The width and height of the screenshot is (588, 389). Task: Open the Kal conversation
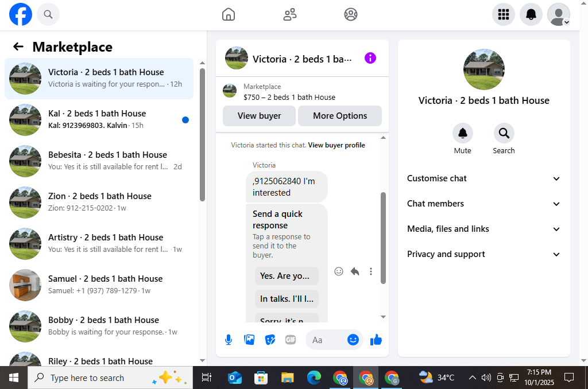[x=99, y=119]
